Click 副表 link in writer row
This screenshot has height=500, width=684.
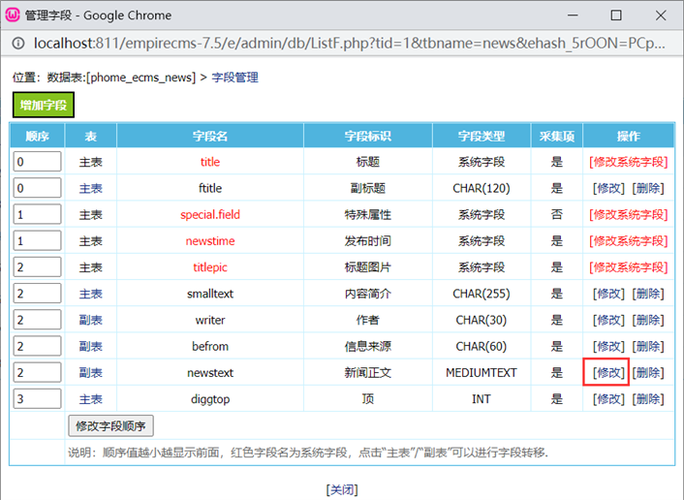click(91, 320)
